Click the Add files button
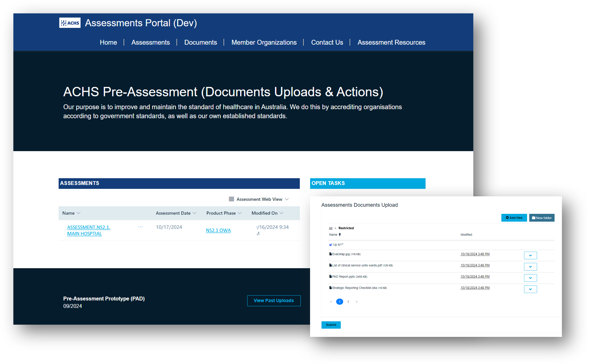 (x=514, y=218)
